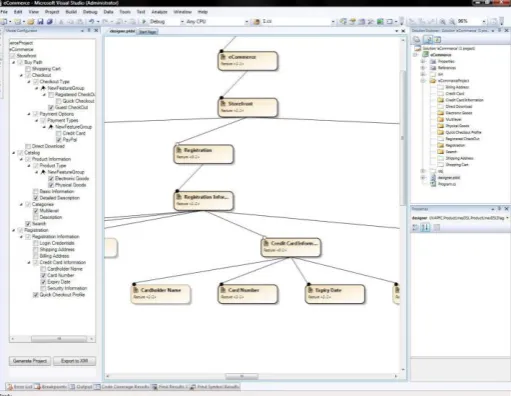The height and width of the screenshot is (396, 511).
Task: Click the Undo arrow icon
Action: point(91,21)
